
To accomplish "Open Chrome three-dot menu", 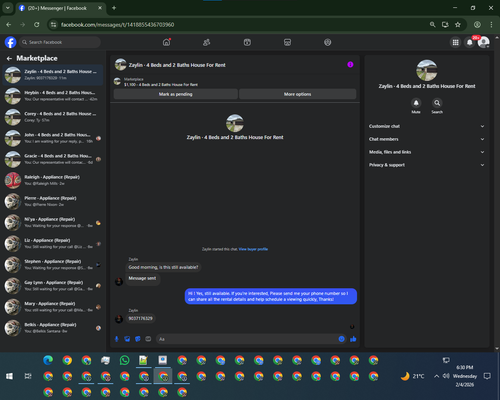I will point(491,25).
